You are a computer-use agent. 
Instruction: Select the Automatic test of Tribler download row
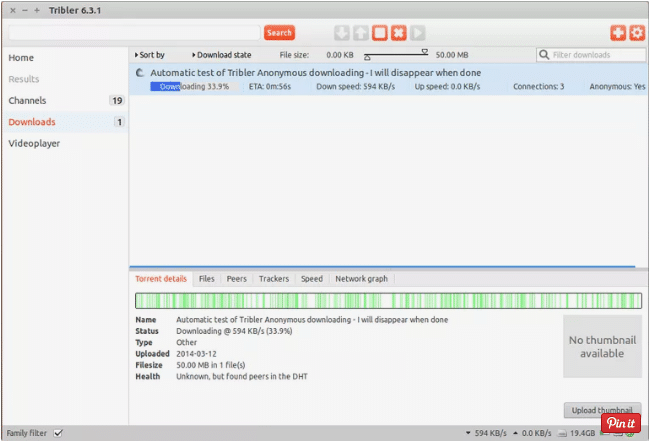(x=388, y=79)
